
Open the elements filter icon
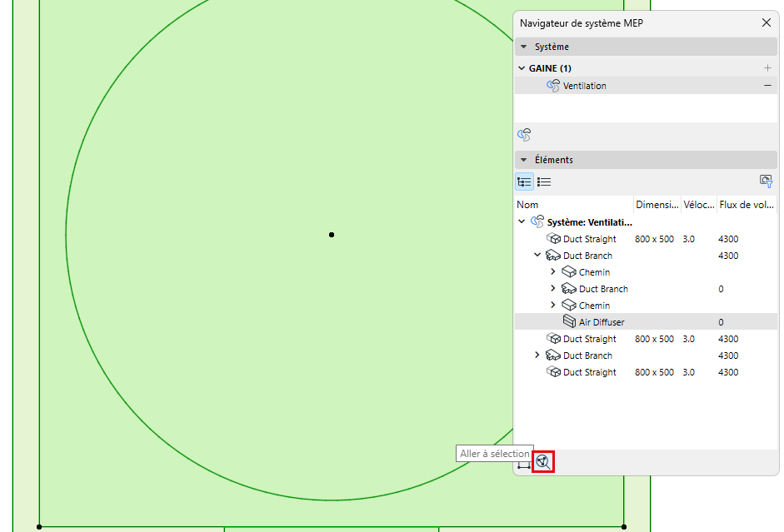[766, 181]
